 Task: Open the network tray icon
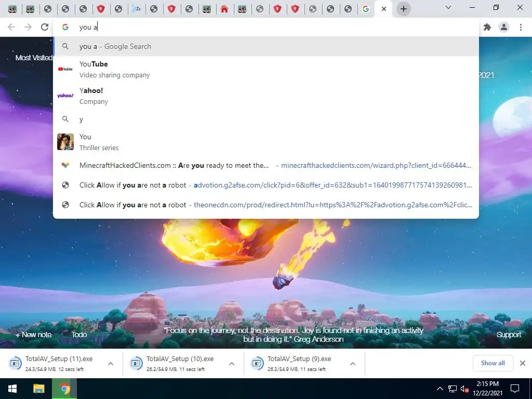[x=453, y=389]
